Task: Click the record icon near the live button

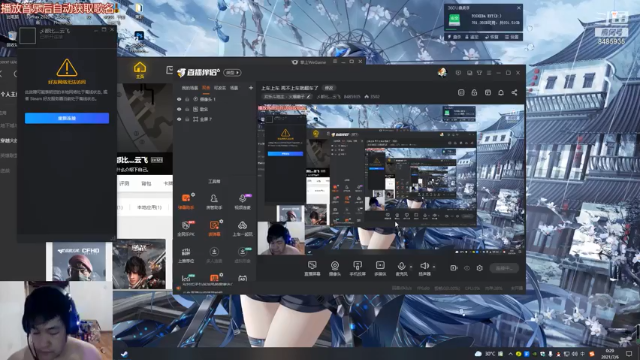Action: 453,268
